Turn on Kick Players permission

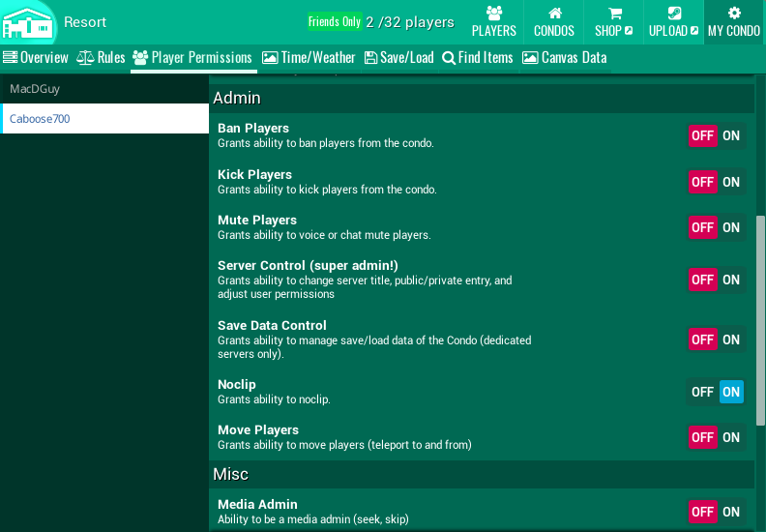click(731, 182)
